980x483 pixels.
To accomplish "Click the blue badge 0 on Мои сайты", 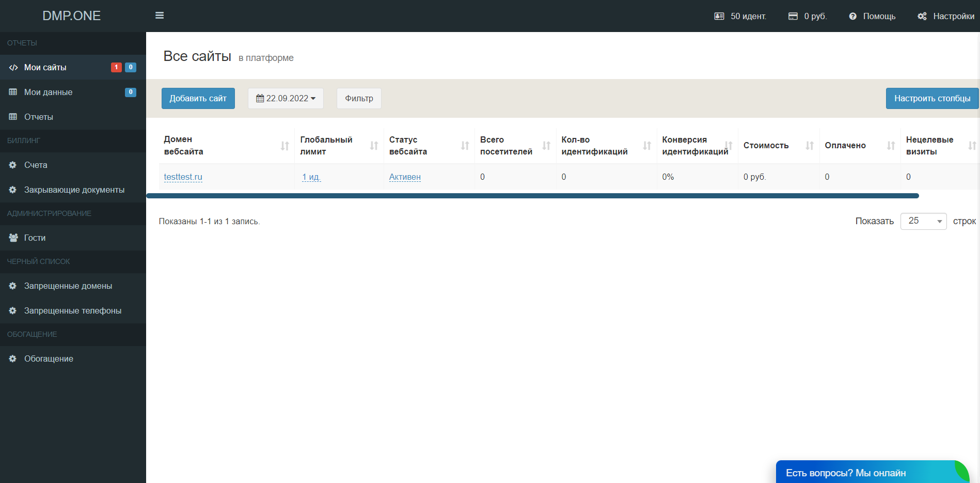I will tap(131, 67).
